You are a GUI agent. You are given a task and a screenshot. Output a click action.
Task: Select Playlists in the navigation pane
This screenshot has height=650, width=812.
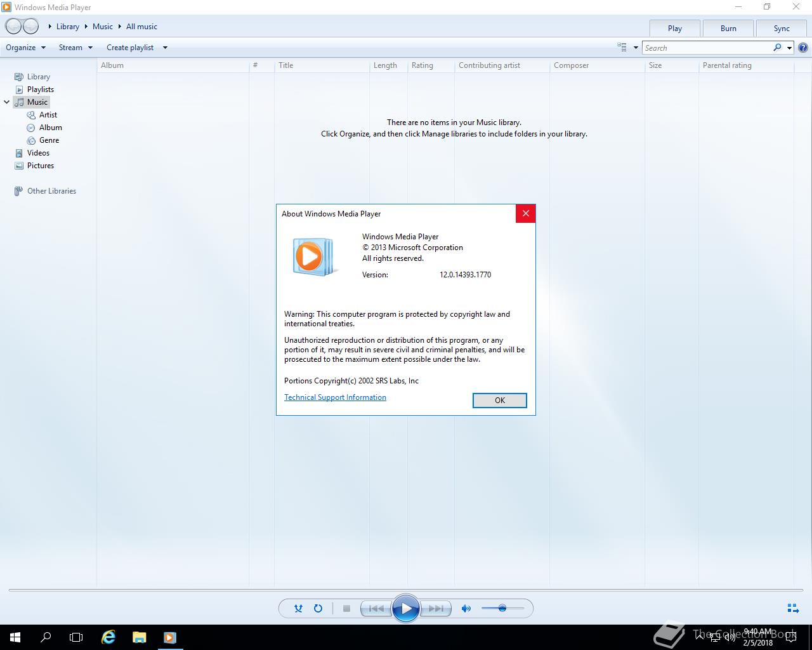[40, 90]
